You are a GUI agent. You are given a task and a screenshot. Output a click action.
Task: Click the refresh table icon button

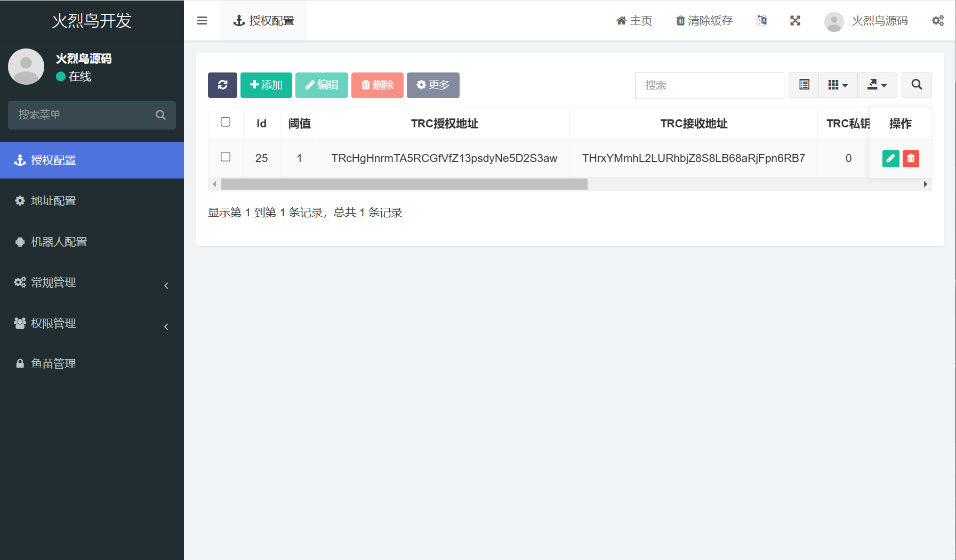(x=222, y=85)
